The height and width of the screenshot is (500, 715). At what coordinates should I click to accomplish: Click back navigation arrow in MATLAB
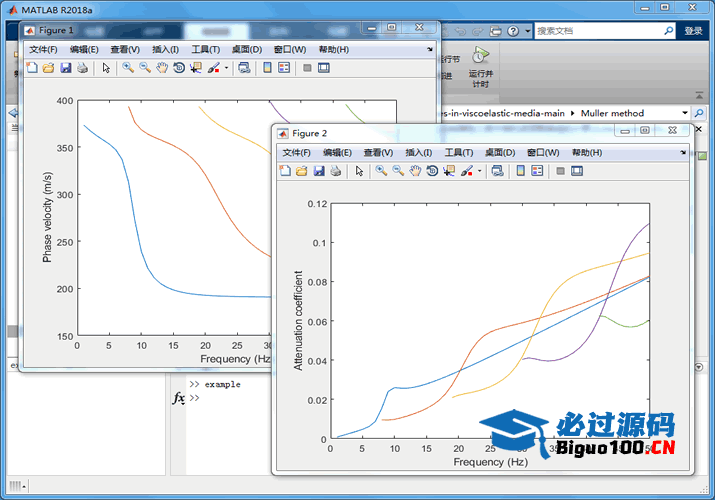pos(13,113)
